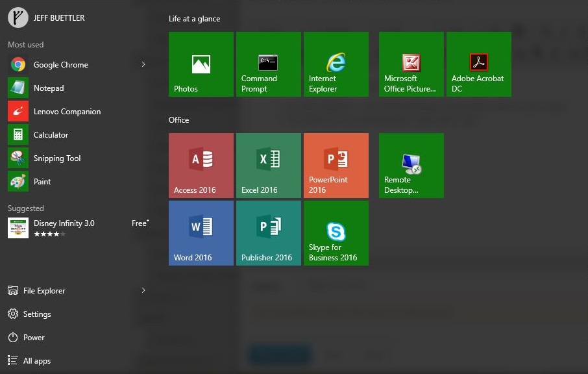Select the Snipping Tool list entry

tap(79, 158)
